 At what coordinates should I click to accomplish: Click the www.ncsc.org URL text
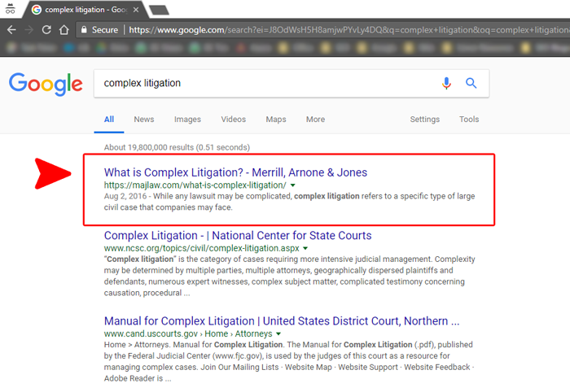pyautogui.click(x=201, y=248)
